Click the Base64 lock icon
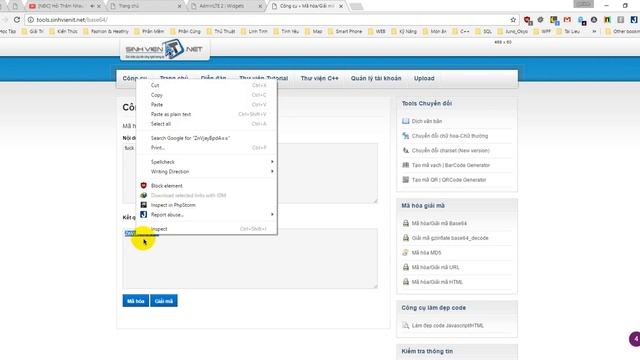 click(x=405, y=223)
